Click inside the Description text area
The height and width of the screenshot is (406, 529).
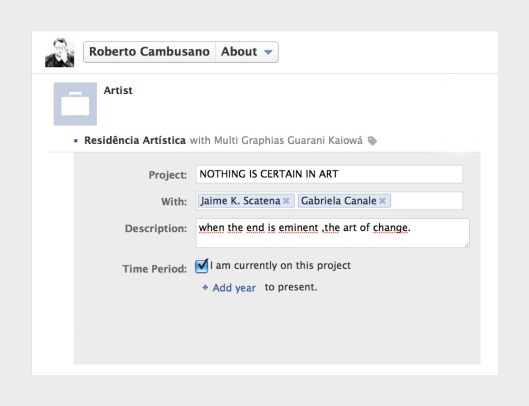[x=332, y=233]
